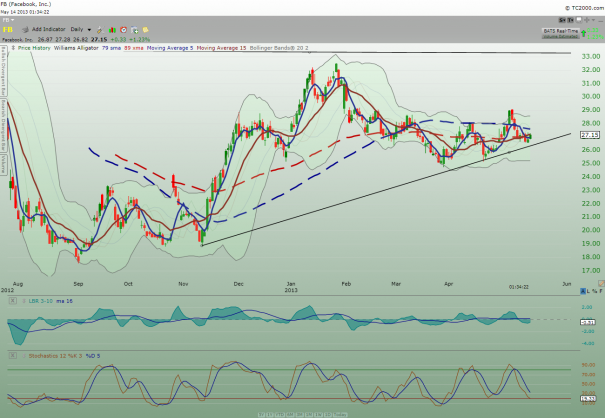Click the Facebook, Inc. name in quote line
The width and height of the screenshot is (605, 418).
point(18,40)
